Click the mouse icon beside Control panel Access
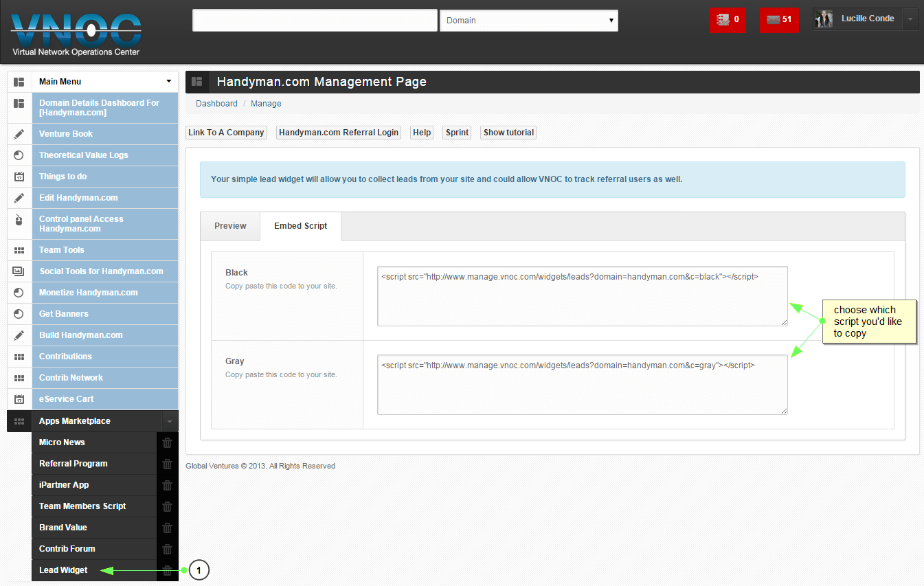Image resolution: width=924 pixels, height=586 pixels. coord(19,220)
